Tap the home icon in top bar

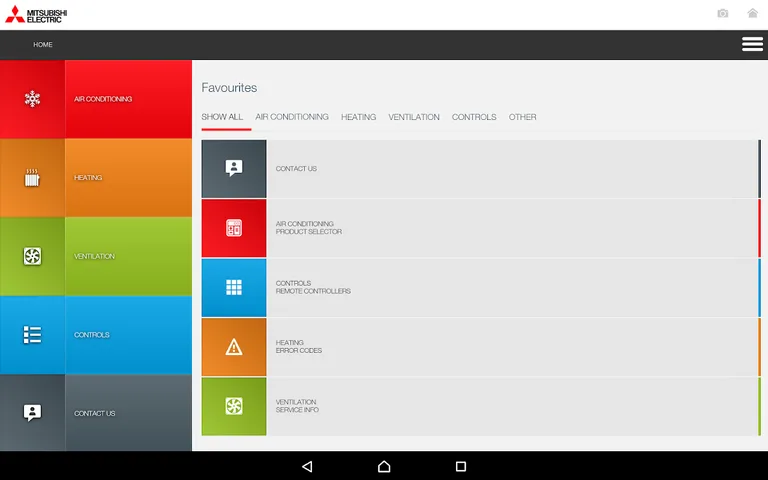pos(752,13)
